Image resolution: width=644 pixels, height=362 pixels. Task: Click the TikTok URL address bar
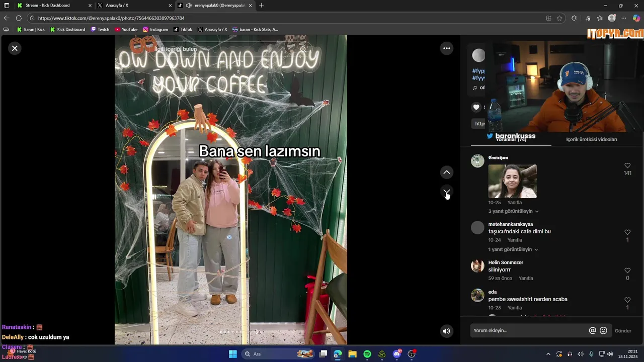point(287,18)
